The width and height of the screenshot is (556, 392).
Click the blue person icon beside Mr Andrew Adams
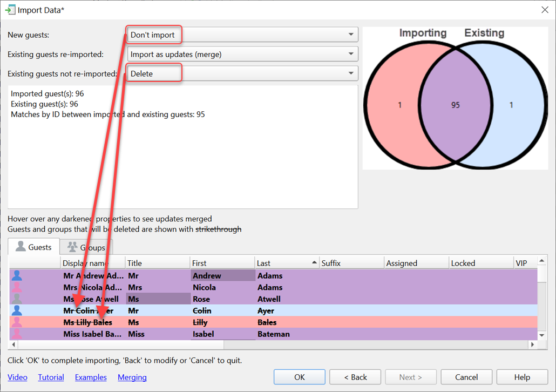(x=17, y=275)
